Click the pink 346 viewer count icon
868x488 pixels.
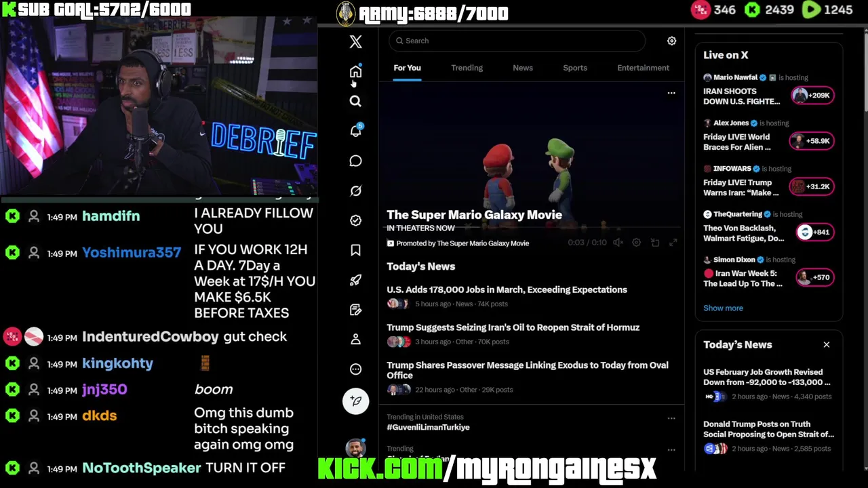click(701, 9)
